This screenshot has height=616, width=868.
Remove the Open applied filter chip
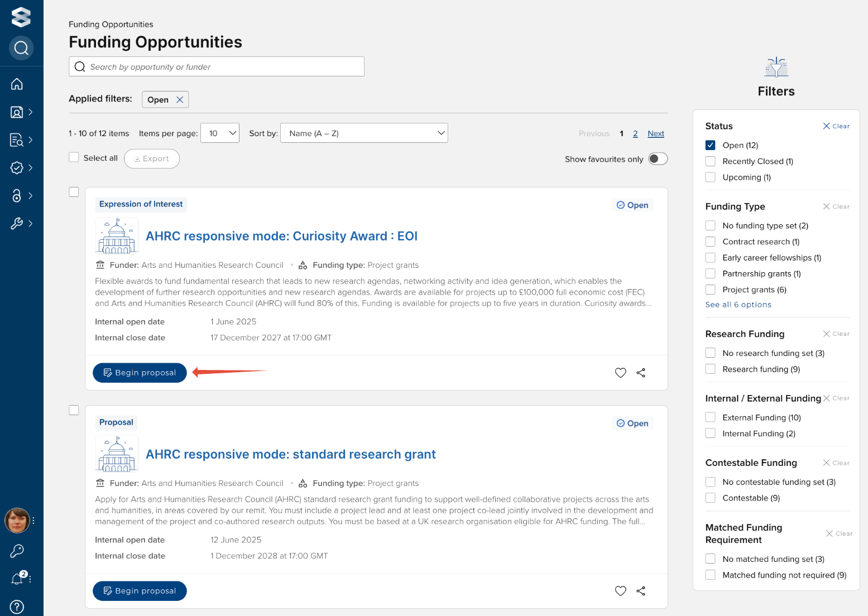point(180,100)
